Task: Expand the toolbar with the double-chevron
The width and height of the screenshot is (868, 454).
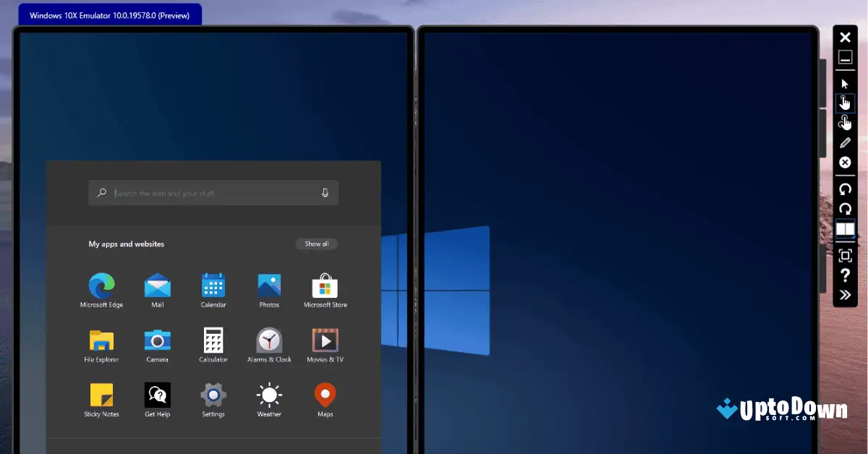Action: click(845, 295)
